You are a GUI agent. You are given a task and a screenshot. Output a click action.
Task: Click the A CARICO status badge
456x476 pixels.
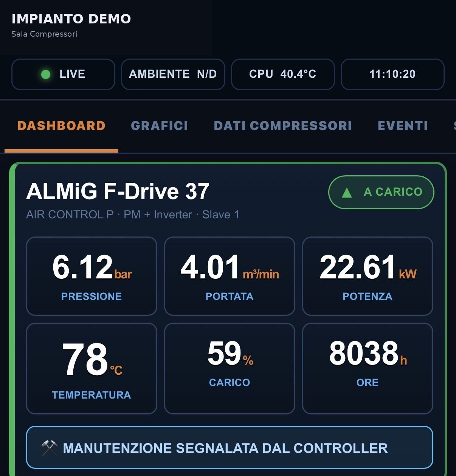point(381,192)
